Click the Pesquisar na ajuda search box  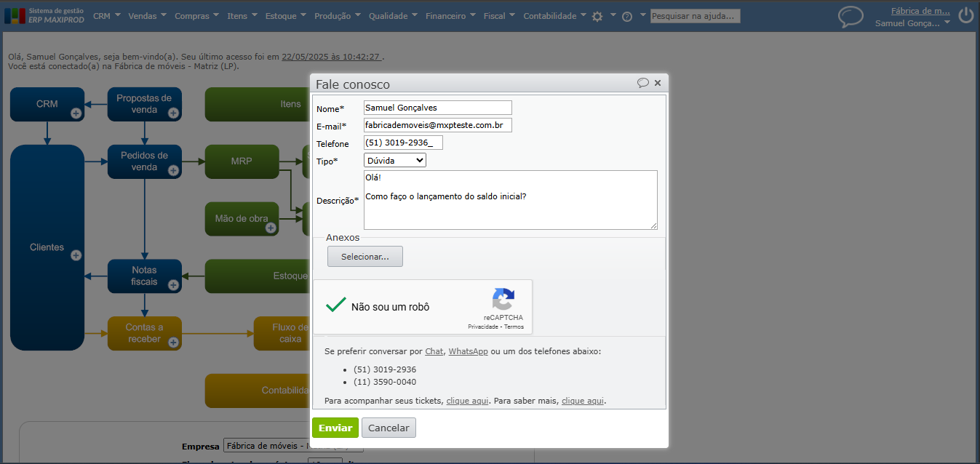pos(695,16)
